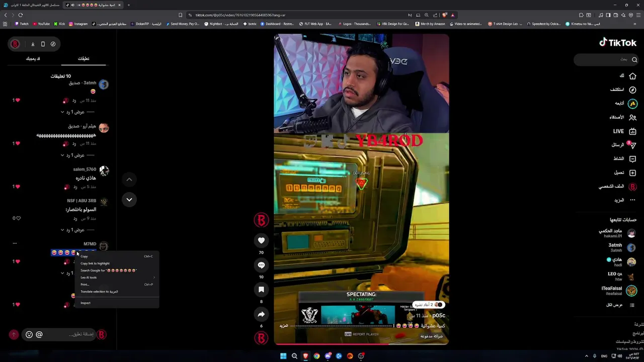This screenshot has width=644, height=362.
Task: Like the 3atmh comment heart
Action: pyautogui.click(x=18, y=101)
